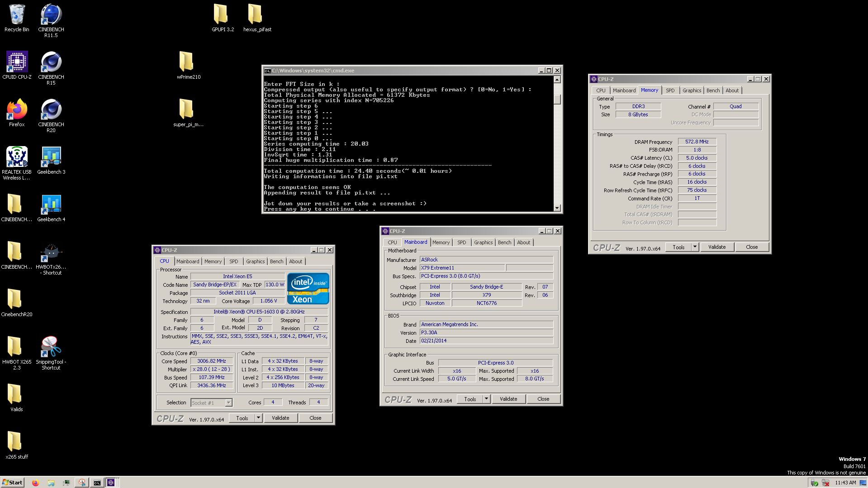Launch the CINEBENCH R11.5 shortcut
This screenshot has width=868, height=488.
point(51,20)
